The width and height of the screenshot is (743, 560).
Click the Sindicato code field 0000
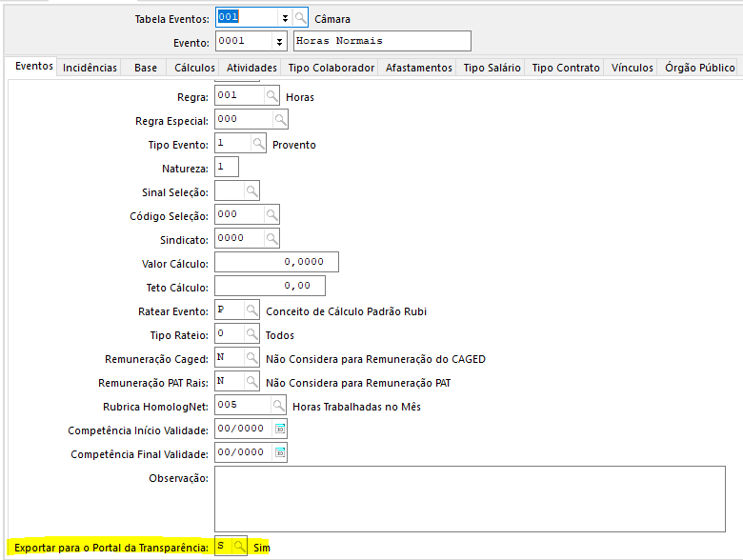(x=240, y=238)
